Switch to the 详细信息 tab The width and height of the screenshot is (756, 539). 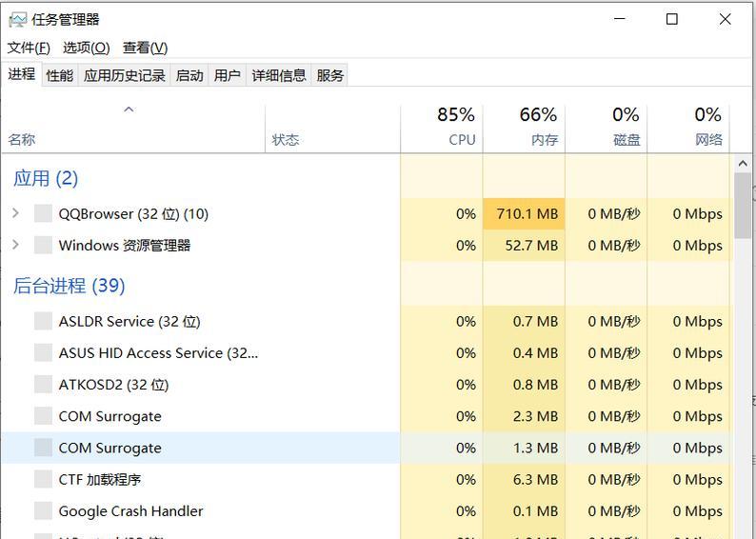pyautogui.click(x=279, y=75)
